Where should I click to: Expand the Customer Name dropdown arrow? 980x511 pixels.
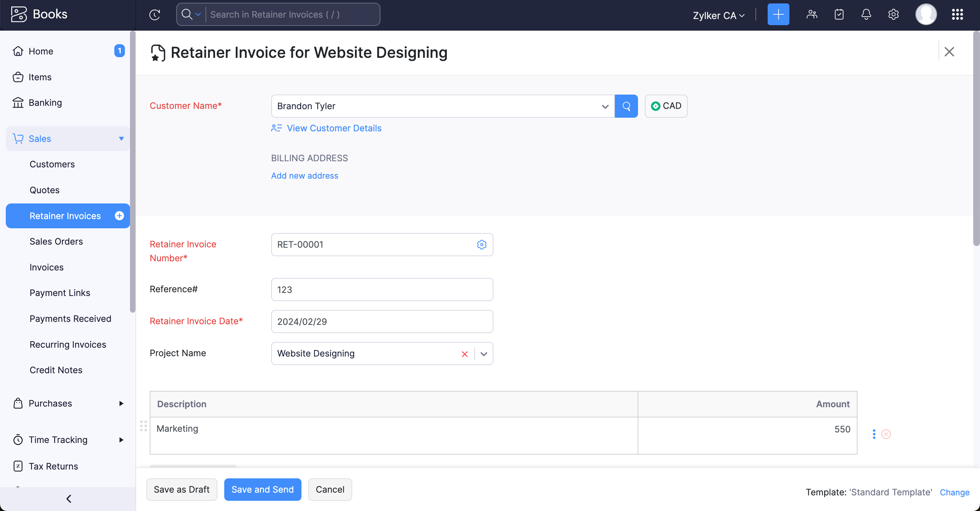pos(605,107)
